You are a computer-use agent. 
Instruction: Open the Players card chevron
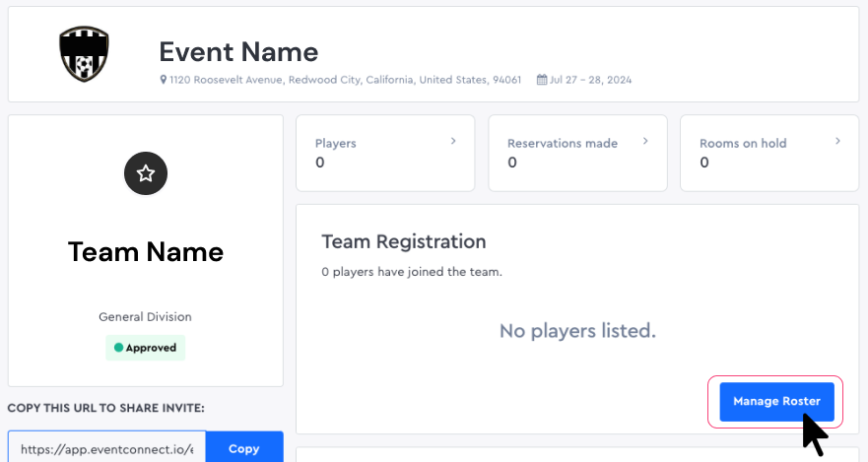453,141
